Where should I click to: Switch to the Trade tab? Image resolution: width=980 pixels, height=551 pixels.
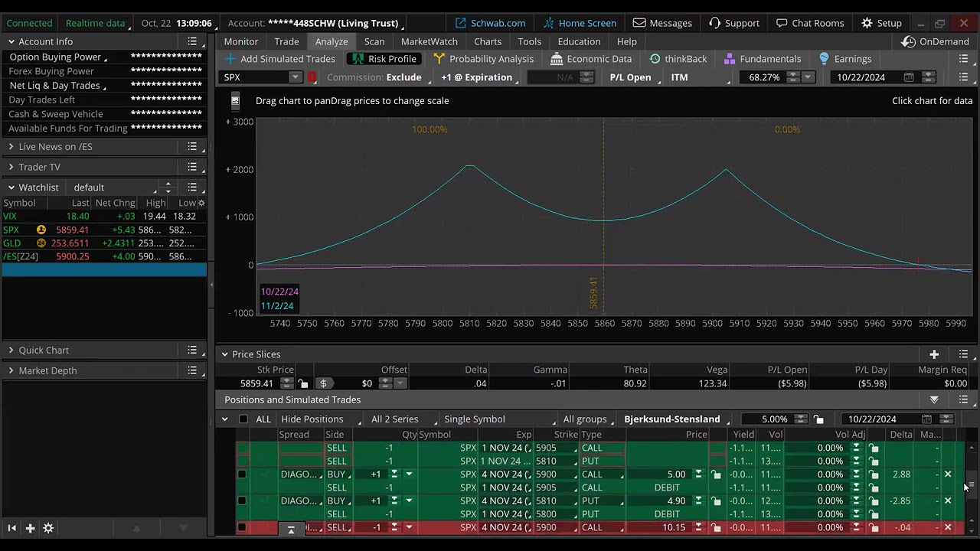click(x=286, y=41)
